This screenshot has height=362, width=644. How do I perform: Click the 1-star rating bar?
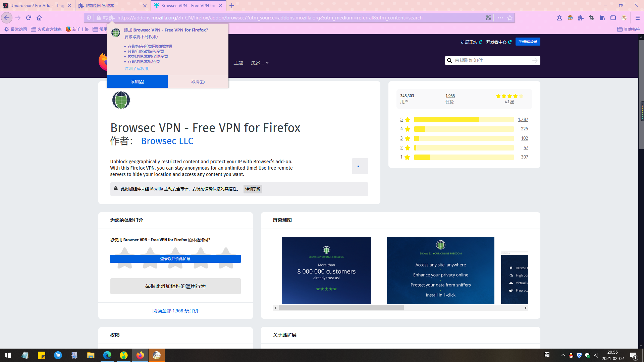[464, 157]
